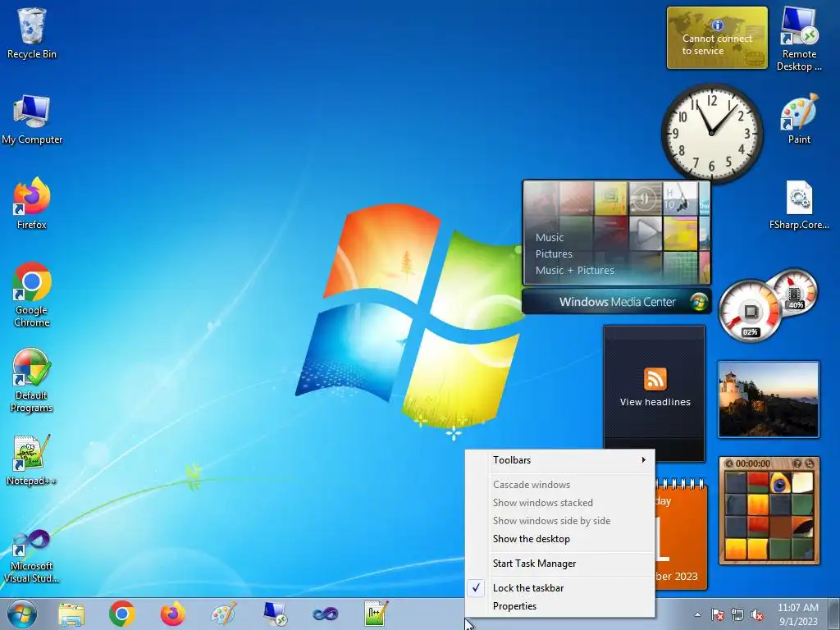The height and width of the screenshot is (630, 840).
Task: Click the Windows Start orb
Action: (x=22, y=614)
